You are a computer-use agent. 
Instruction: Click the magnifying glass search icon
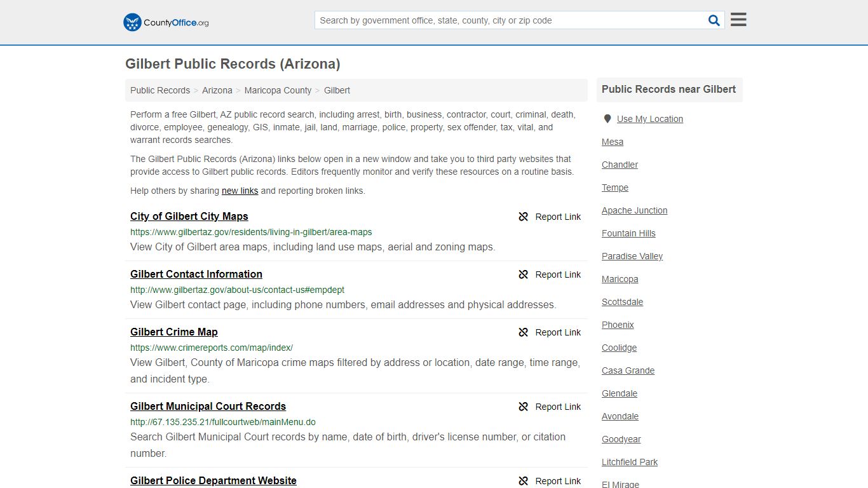(714, 20)
